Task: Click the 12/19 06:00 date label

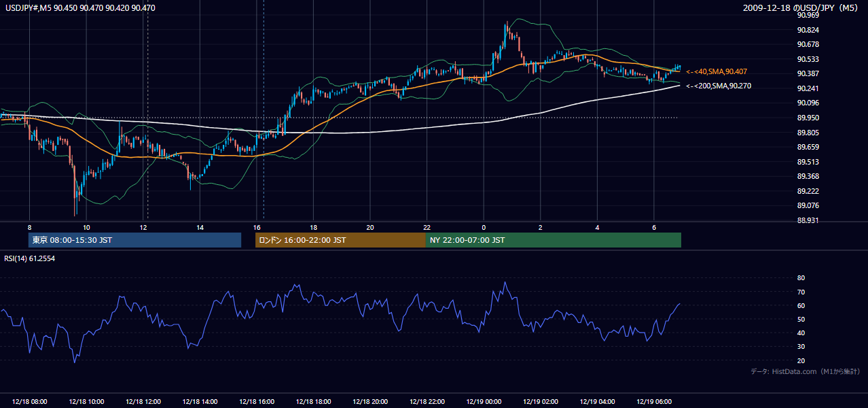Action: (654, 402)
